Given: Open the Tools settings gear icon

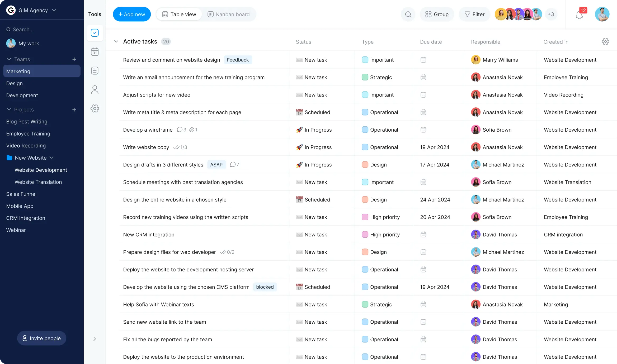Looking at the screenshot, I should [95, 108].
